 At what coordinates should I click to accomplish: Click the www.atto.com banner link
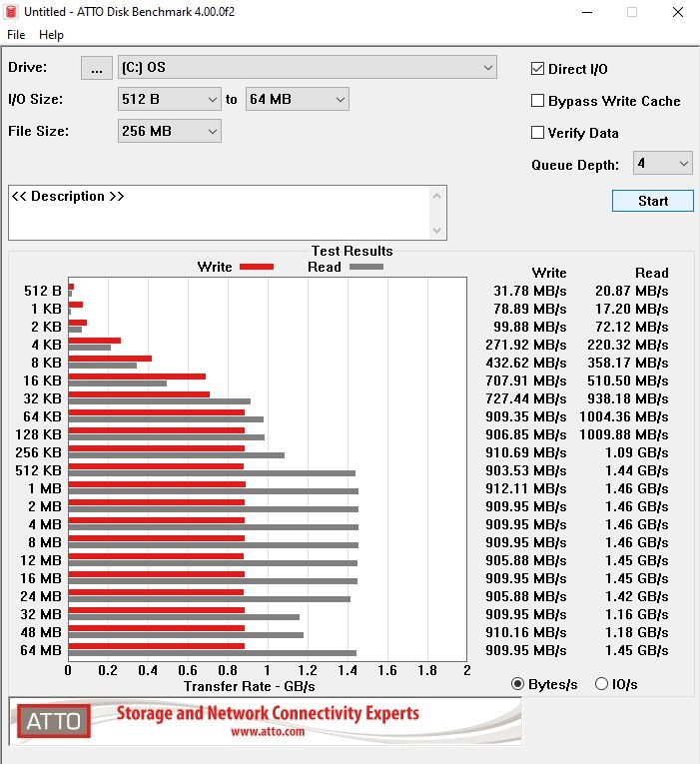point(268,732)
